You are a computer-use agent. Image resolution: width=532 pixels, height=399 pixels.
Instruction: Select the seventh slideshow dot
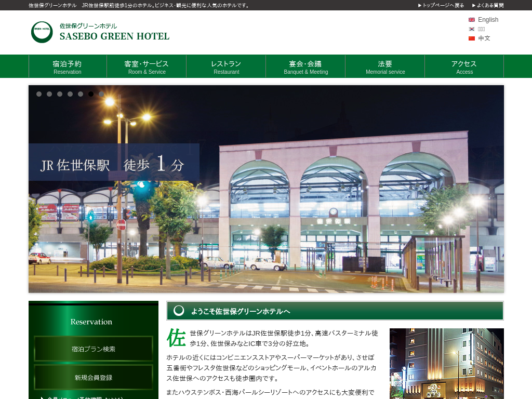click(101, 94)
